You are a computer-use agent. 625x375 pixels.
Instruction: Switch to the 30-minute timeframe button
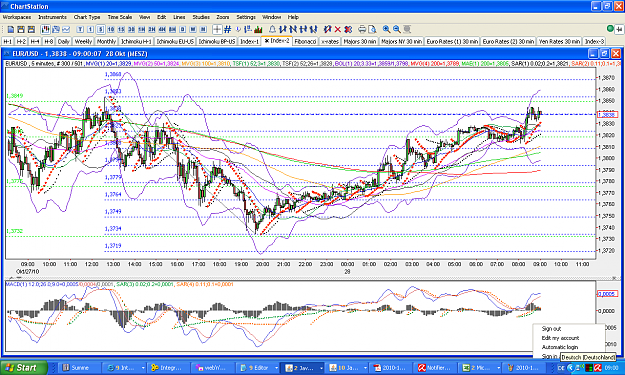tap(132, 29)
